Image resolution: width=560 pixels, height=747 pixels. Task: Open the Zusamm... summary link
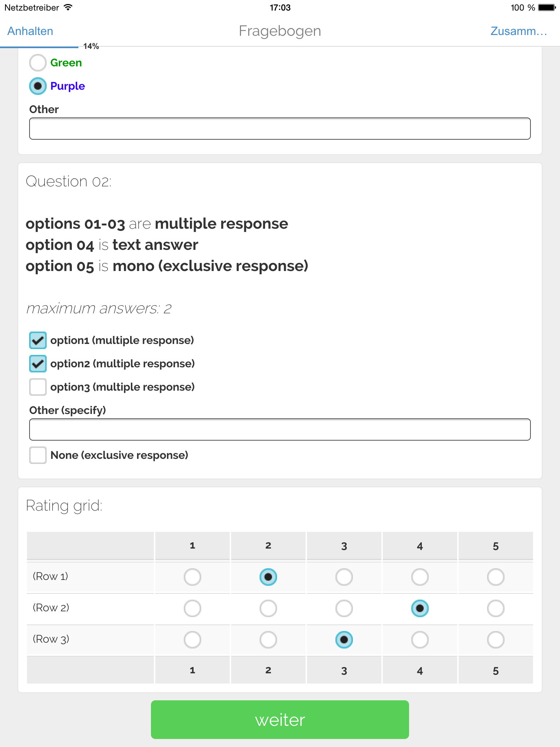(518, 31)
